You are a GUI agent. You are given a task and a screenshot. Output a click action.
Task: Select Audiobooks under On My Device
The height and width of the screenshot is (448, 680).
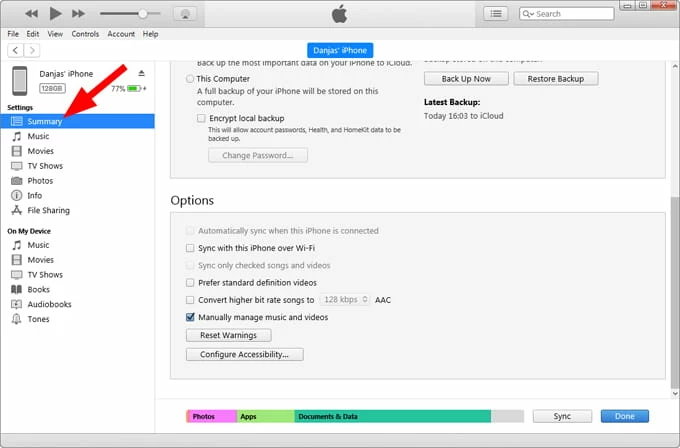[50, 304]
